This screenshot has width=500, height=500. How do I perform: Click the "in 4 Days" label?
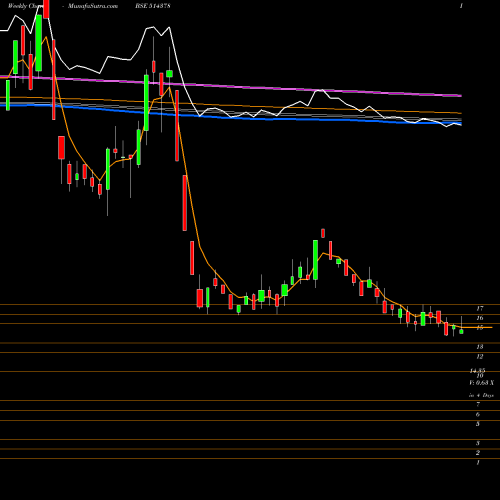[x=481, y=395]
